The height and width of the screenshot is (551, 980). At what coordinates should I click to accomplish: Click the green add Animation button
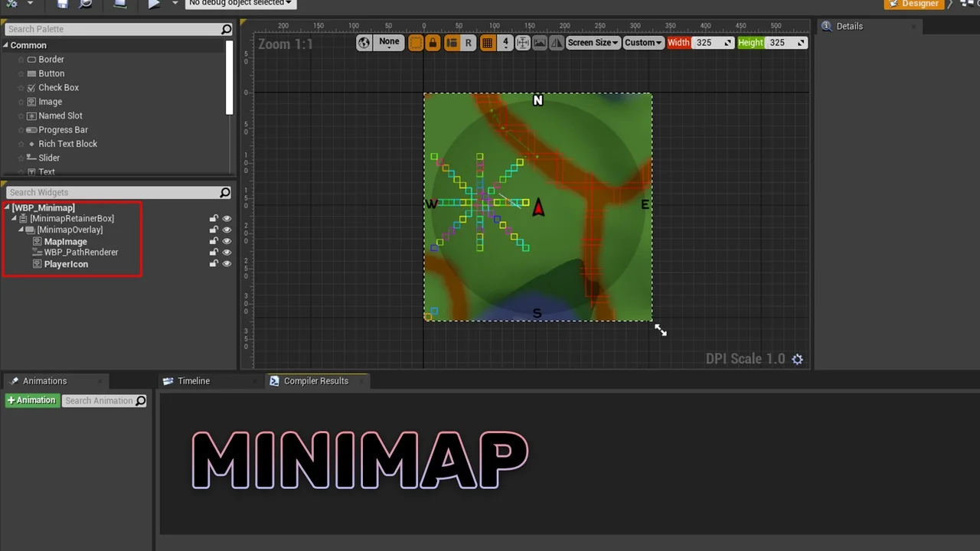[x=31, y=400]
